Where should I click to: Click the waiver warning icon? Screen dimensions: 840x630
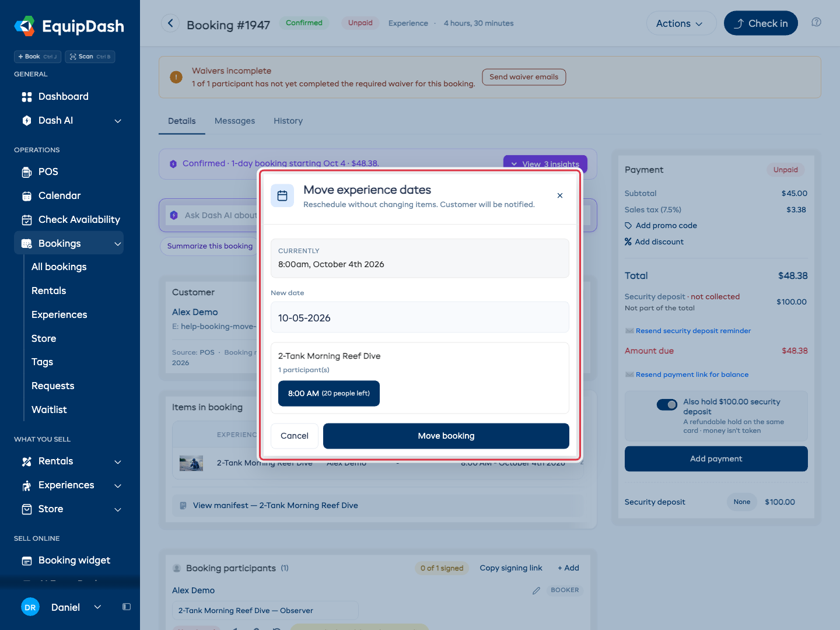176,77
